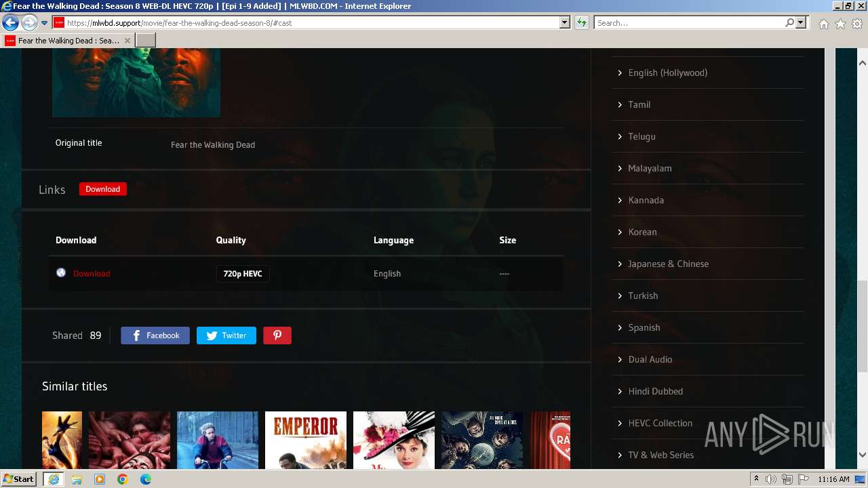Open TV & Web Series category
The height and width of the screenshot is (488, 868).
660,455
